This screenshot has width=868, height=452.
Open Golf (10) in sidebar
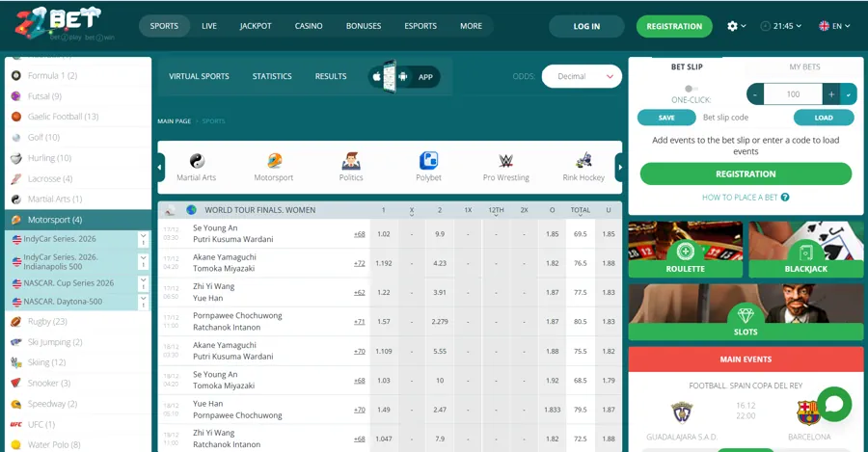click(x=77, y=137)
